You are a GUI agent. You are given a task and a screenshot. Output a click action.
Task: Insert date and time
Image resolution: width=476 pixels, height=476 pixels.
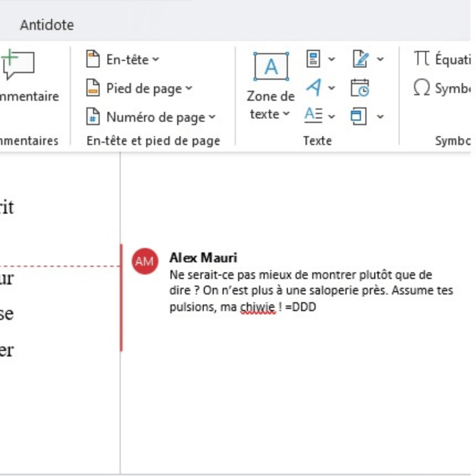pyautogui.click(x=360, y=87)
